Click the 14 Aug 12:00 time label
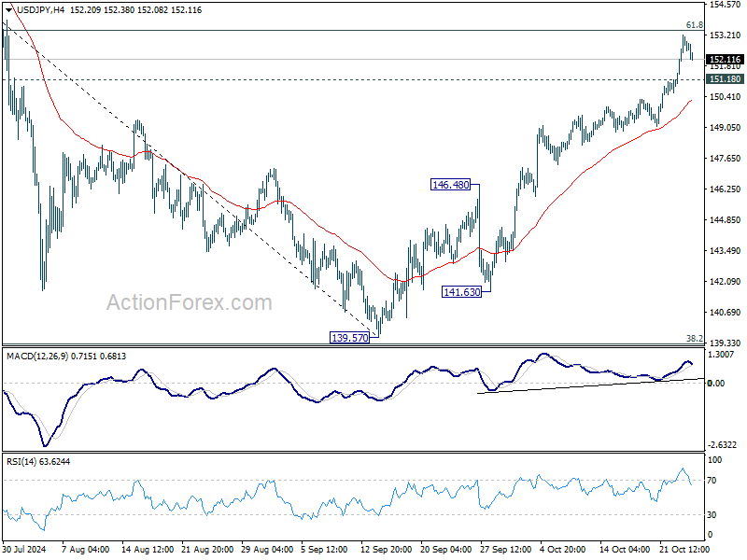Screen dimensions: 747x560 click(x=148, y=549)
